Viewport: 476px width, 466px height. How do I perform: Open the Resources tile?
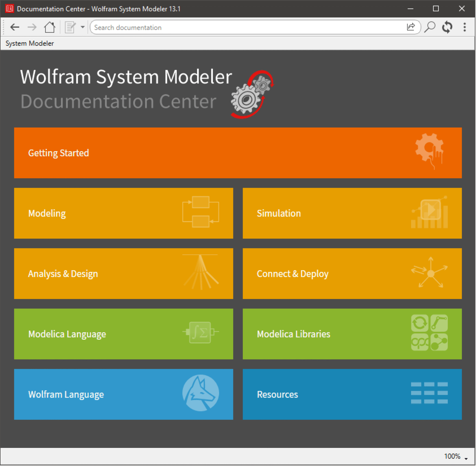point(352,394)
